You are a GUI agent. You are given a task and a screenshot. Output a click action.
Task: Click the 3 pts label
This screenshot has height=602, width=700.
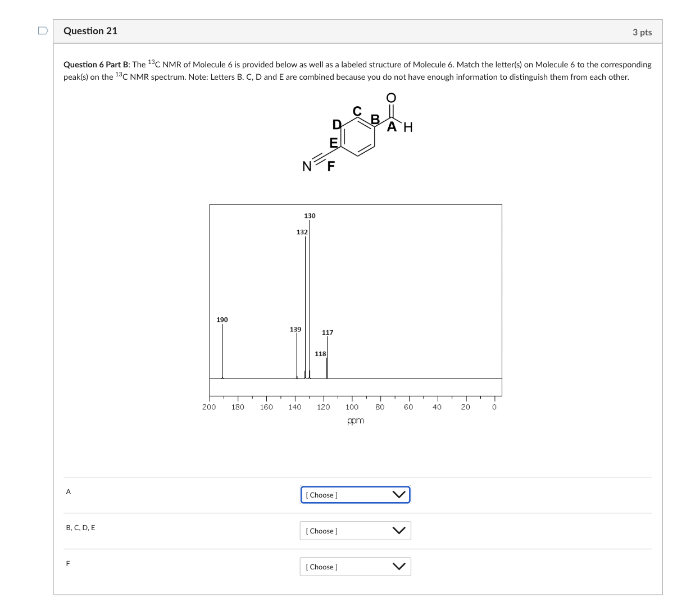coord(642,33)
